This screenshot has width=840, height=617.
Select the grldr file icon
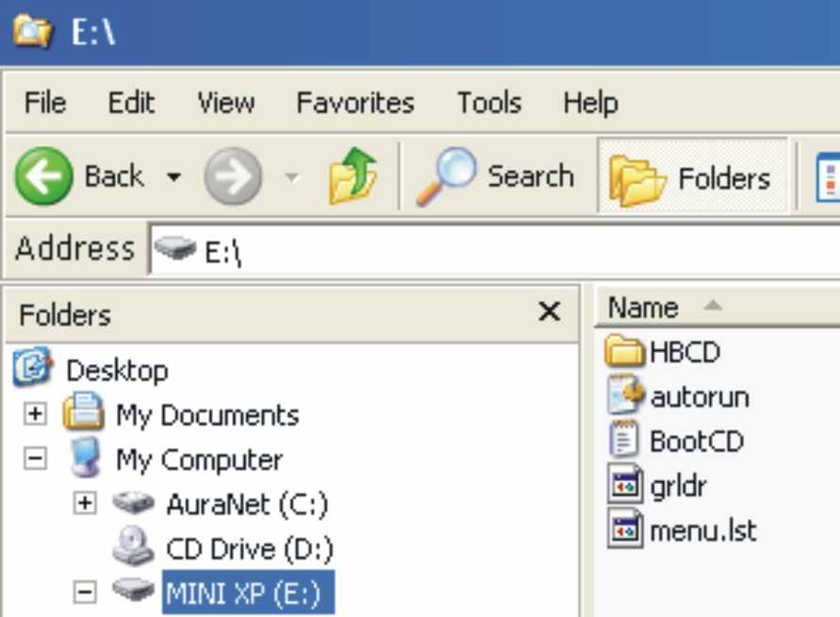coord(625,484)
